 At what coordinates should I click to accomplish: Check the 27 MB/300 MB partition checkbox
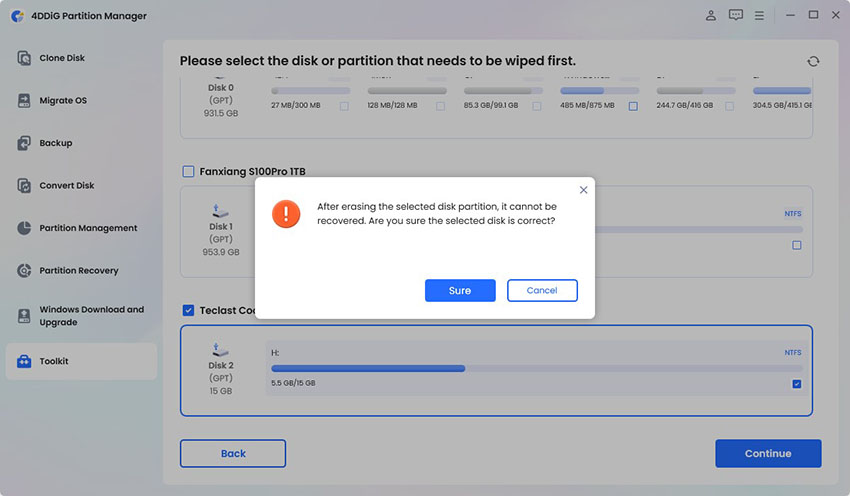[344, 106]
